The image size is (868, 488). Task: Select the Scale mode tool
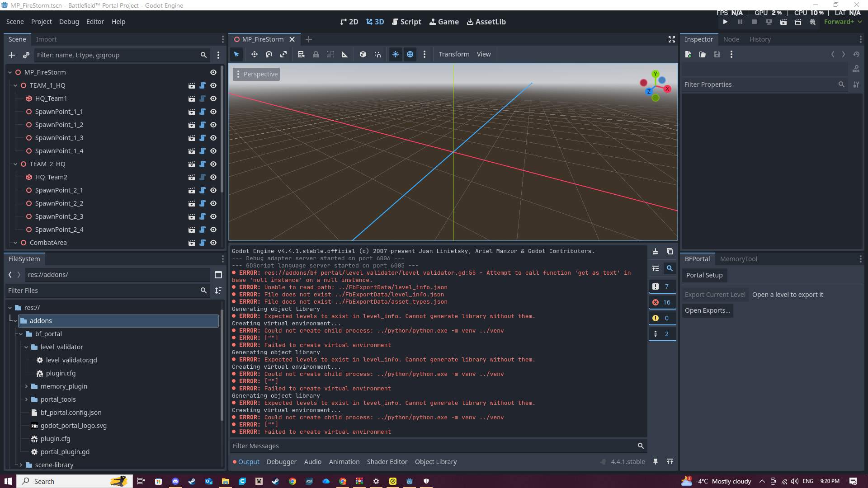283,54
